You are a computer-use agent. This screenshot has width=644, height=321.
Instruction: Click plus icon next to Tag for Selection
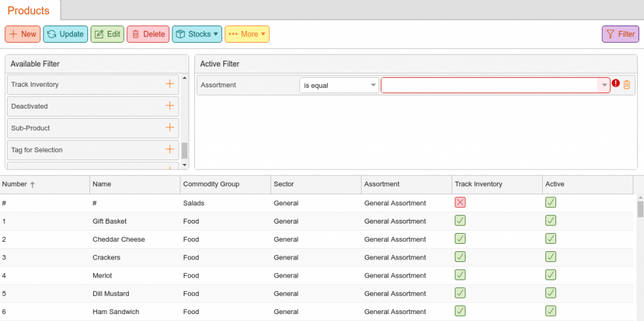pyautogui.click(x=169, y=150)
